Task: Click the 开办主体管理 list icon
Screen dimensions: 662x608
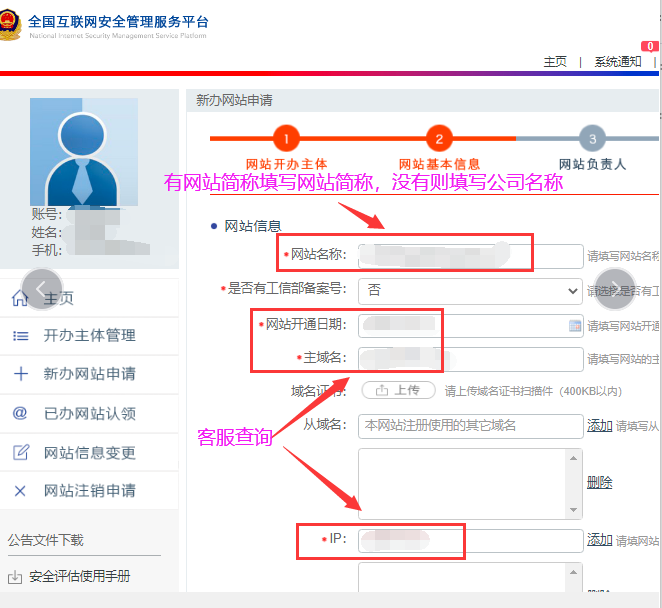Action: [x=20, y=336]
